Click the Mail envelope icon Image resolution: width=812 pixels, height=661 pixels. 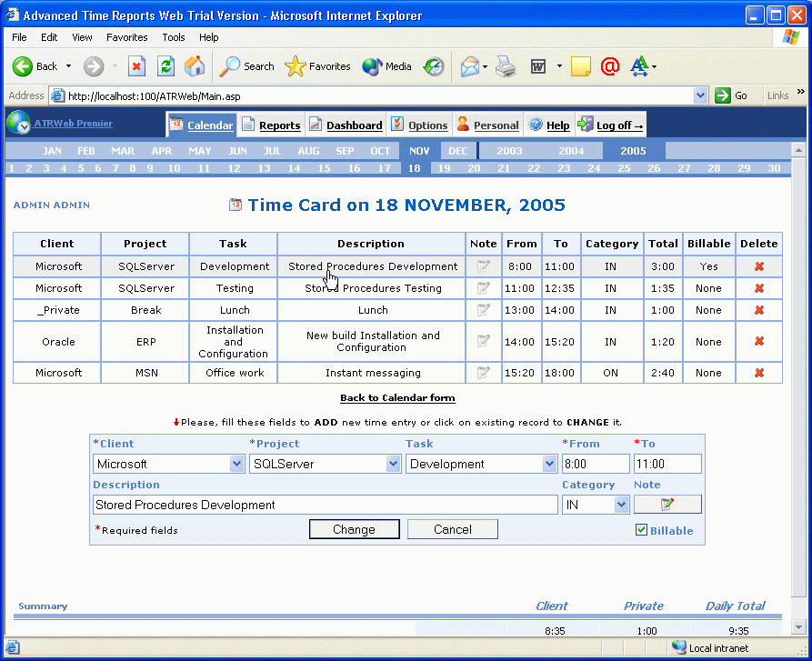(469, 66)
